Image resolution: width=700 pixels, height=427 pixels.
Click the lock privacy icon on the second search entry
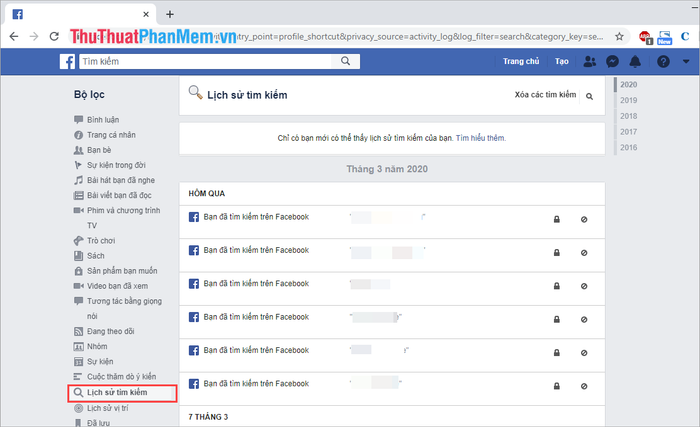(x=557, y=253)
